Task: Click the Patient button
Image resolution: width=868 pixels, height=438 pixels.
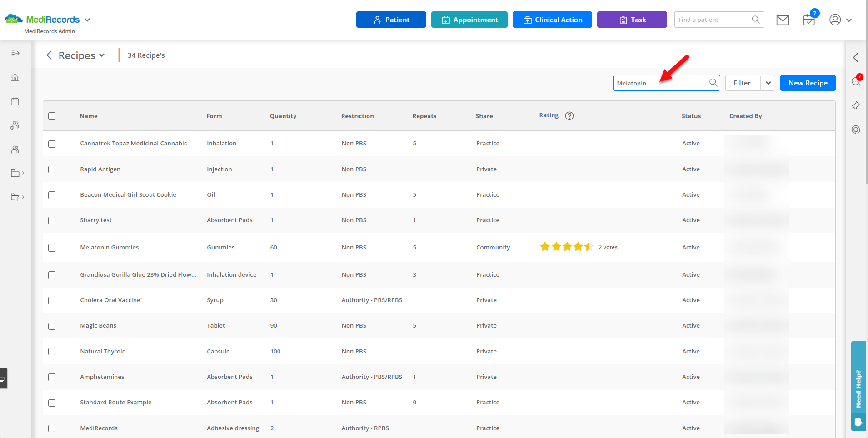Action: (391, 20)
